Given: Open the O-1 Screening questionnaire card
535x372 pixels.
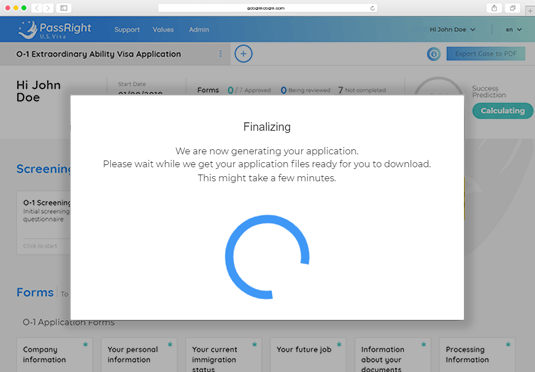Looking at the screenshot, I should pyautogui.click(x=44, y=223).
